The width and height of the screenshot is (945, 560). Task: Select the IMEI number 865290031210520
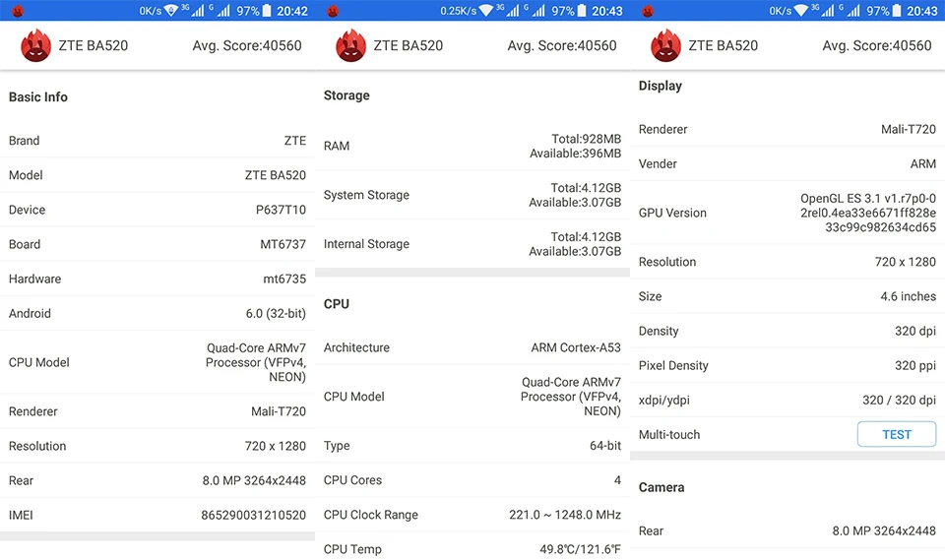pyautogui.click(x=254, y=516)
